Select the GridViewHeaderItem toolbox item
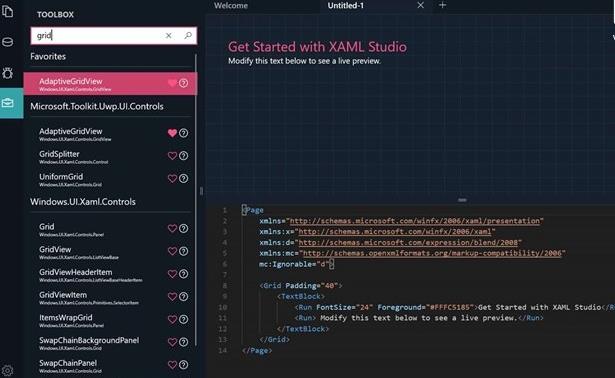 110,274
